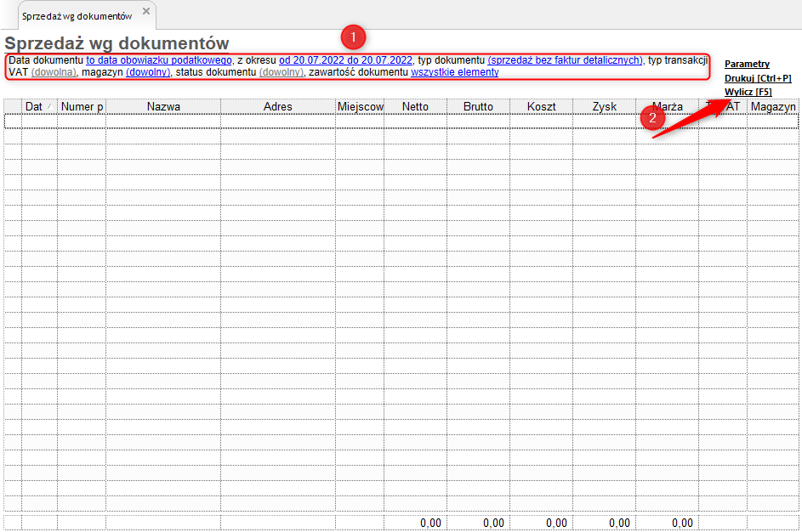Click the Adres column header
Image resolution: width=802 pixels, height=532 pixels.
[278, 106]
